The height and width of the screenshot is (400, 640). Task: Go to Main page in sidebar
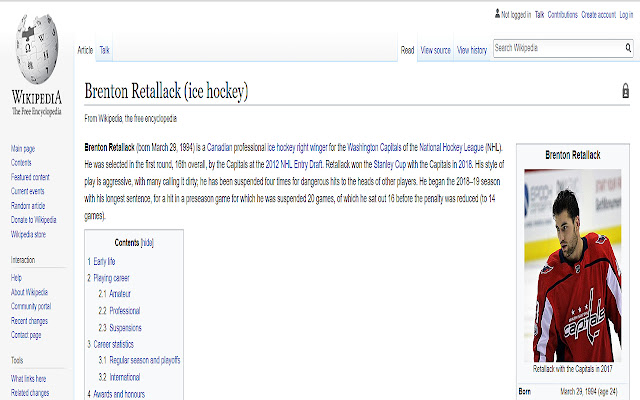(23, 149)
